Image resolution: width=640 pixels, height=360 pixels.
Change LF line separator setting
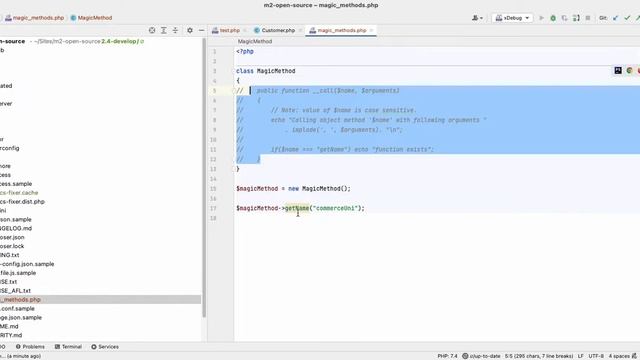580,356
